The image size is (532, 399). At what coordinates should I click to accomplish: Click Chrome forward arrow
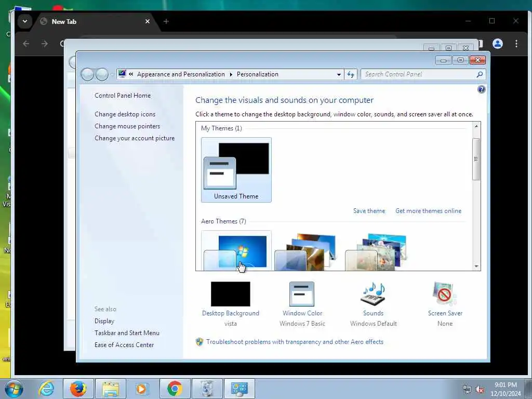(x=45, y=44)
